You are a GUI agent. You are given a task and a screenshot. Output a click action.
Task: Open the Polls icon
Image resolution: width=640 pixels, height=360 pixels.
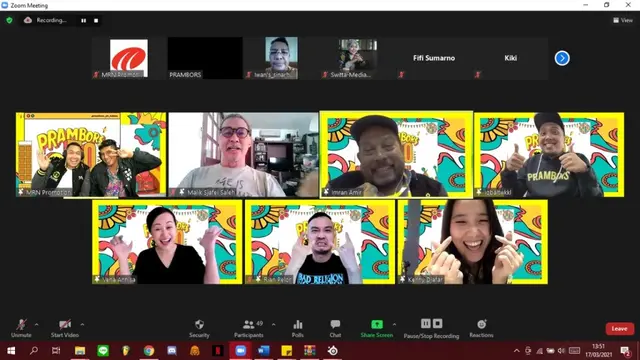298,324
